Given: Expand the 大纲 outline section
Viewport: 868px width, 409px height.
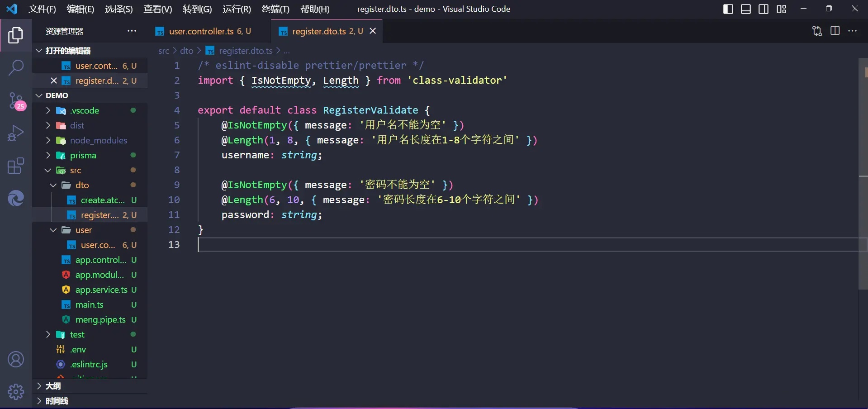Looking at the screenshot, I should 53,386.
